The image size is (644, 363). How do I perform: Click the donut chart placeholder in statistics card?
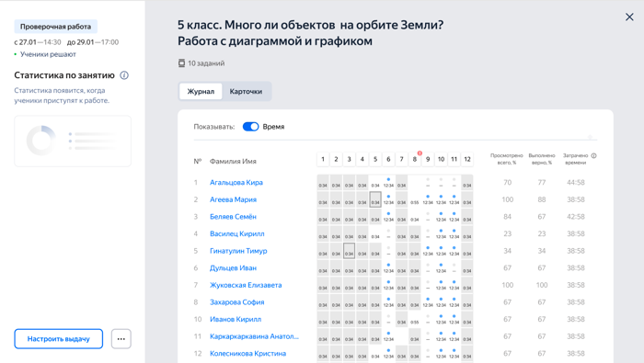pos(41,141)
